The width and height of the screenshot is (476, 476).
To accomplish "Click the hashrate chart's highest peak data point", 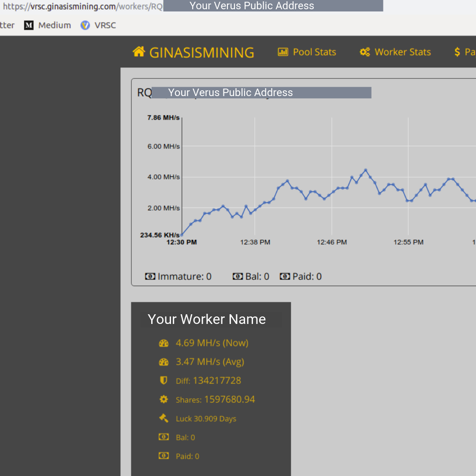I will click(x=365, y=170).
